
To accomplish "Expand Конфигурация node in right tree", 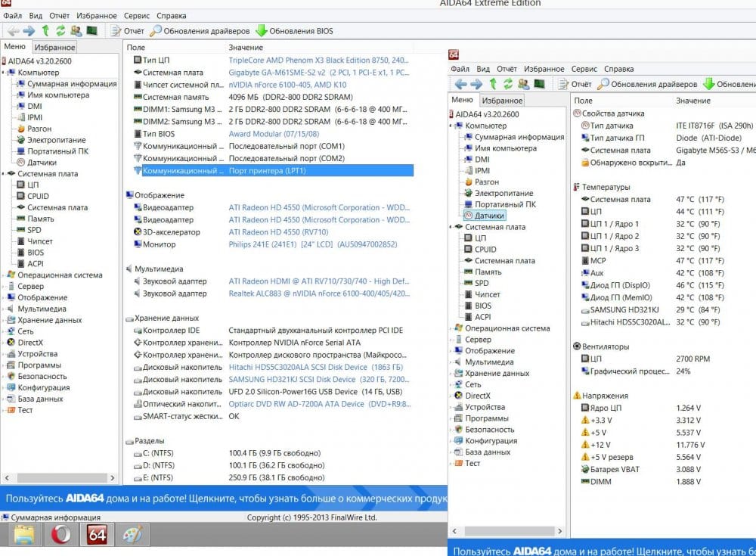I will (451, 441).
